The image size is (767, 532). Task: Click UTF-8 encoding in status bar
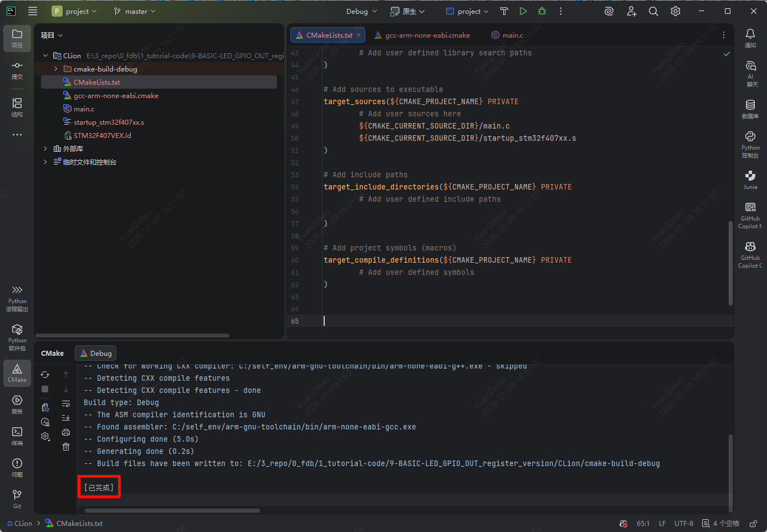click(683, 524)
